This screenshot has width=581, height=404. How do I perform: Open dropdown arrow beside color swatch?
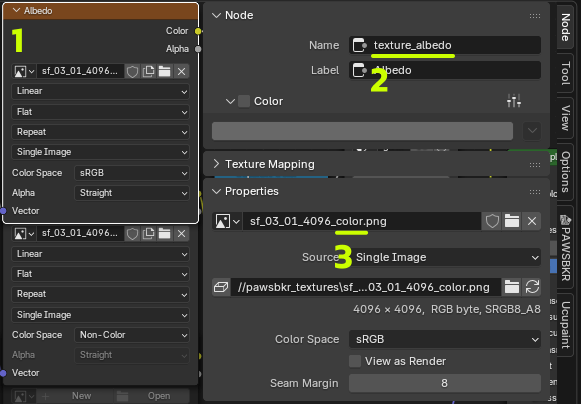(x=532, y=131)
